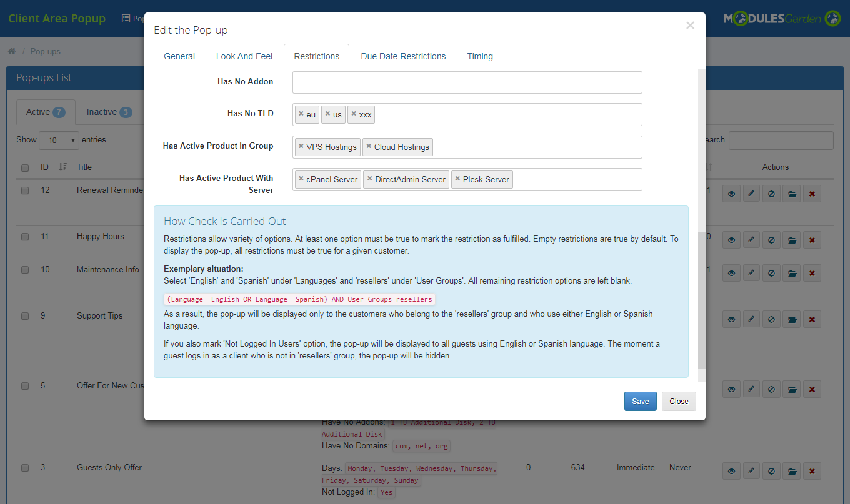Remove the 'Plesk Server' tag

pyautogui.click(x=457, y=179)
